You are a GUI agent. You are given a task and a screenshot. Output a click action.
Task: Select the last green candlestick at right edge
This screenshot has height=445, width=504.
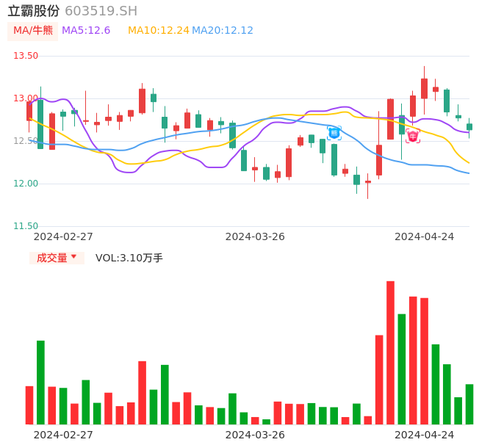(x=469, y=127)
